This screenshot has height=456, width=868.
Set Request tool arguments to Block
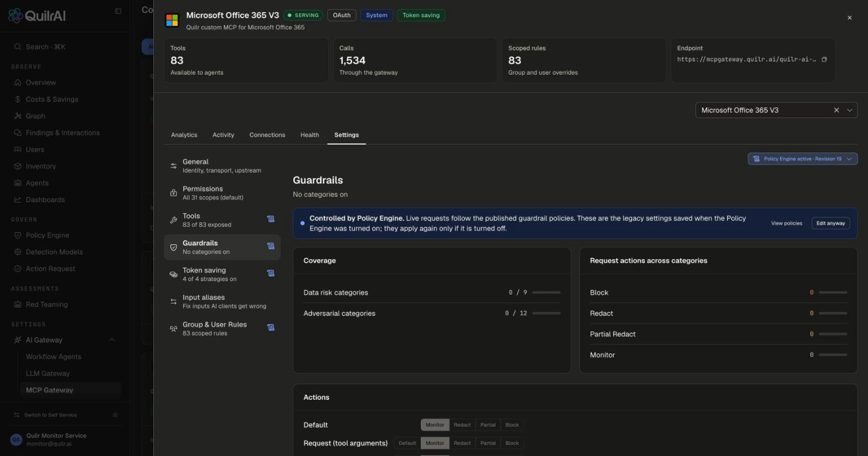pos(512,443)
